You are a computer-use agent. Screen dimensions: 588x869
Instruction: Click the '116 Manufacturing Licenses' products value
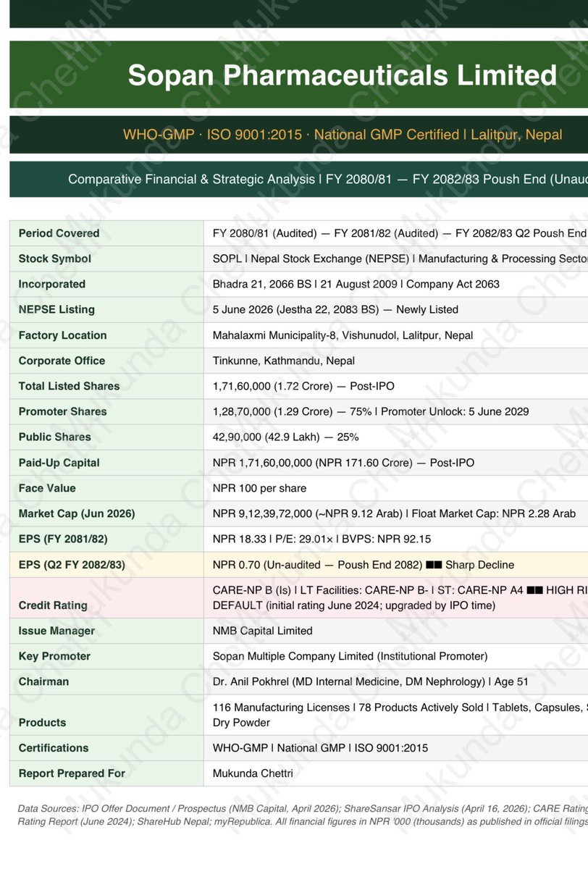coord(400,715)
